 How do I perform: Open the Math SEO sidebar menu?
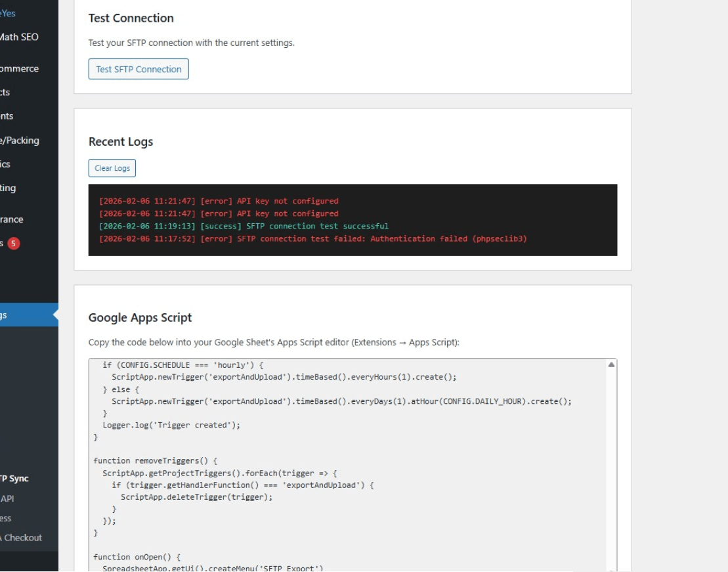(19, 37)
